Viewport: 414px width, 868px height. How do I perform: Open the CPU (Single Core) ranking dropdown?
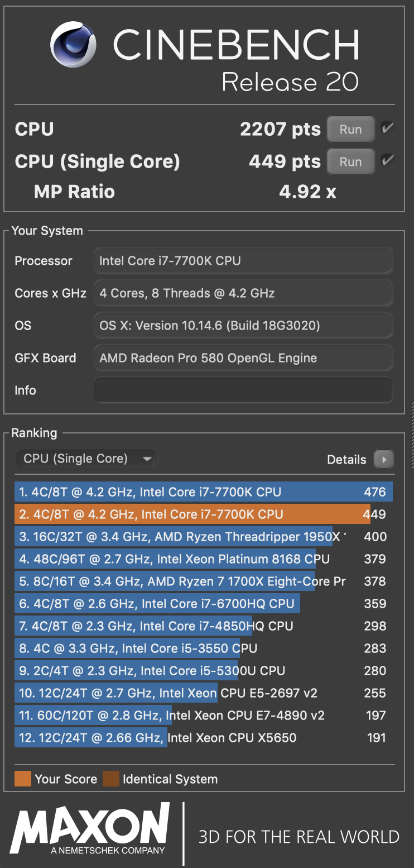pyautogui.click(x=86, y=459)
